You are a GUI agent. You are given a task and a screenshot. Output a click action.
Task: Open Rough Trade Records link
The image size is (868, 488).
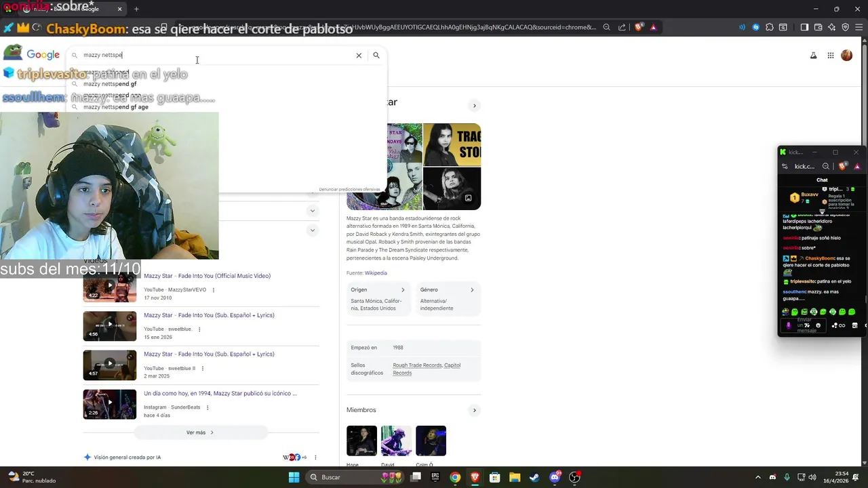click(417, 365)
